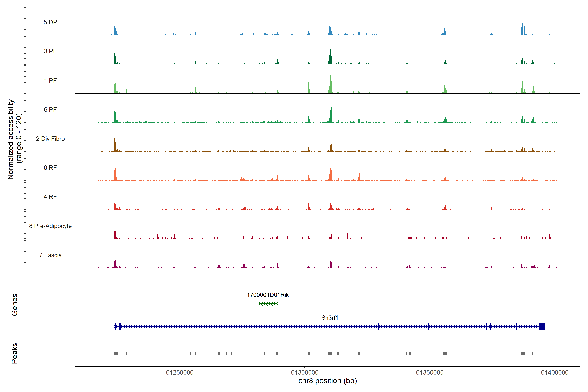Viewport: 588px width, 392px height.
Task: Select the 2 Div Fibro track label
Action: tap(50, 139)
